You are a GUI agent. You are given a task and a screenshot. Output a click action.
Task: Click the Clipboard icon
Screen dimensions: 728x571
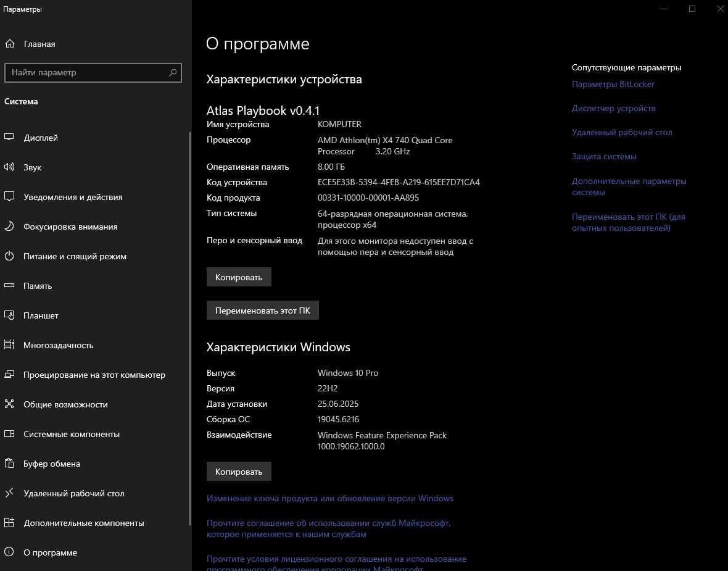[9, 463]
